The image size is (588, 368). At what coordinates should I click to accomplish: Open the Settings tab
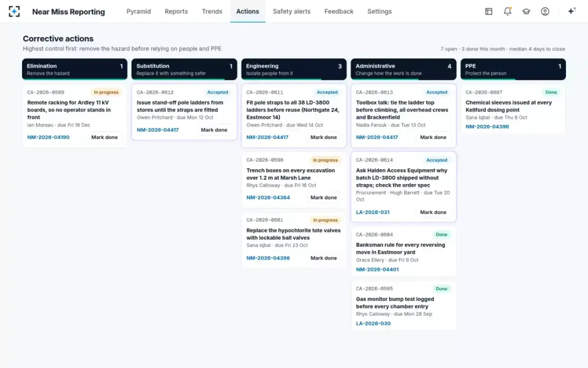pos(379,11)
